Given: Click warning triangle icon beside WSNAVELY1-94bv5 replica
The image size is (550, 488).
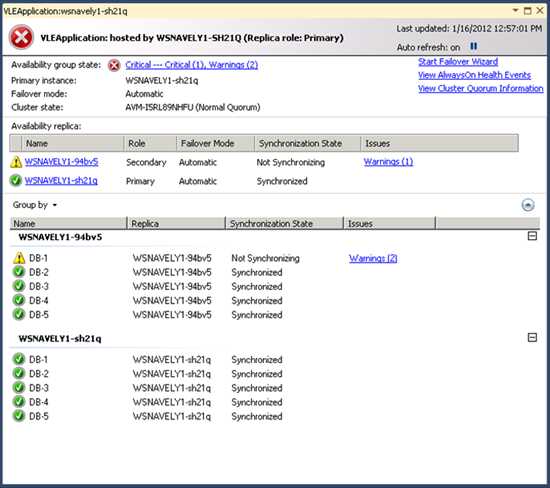Looking at the screenshot, I should 16,162.
